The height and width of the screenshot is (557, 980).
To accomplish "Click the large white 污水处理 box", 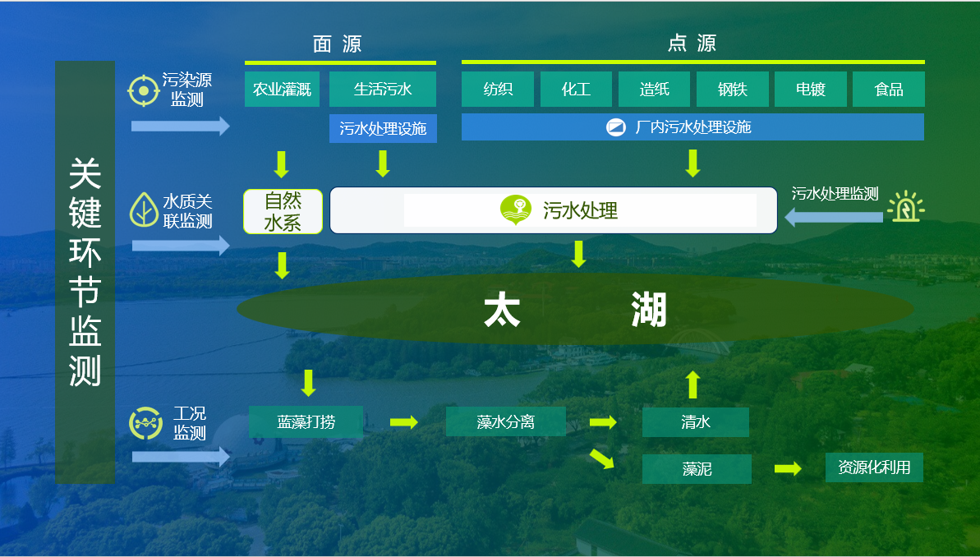I will point(554,210).
